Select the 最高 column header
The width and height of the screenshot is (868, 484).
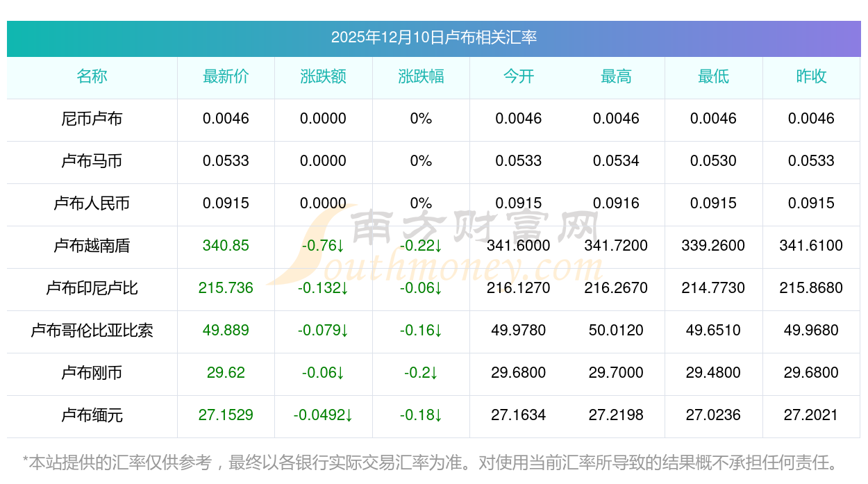point(616,76)
